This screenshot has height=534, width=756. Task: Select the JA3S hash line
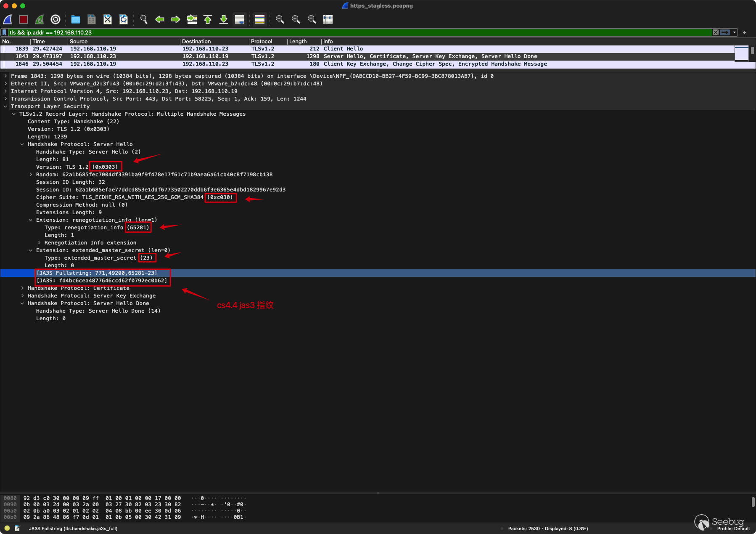[x=378, y=281]
